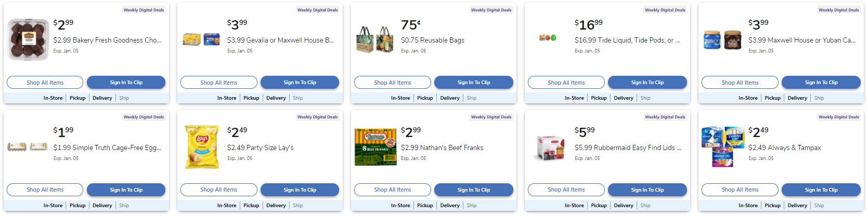Shop all items for Tide Liquid deal
This screenshot has width=868, height=216.
point(566,83)
